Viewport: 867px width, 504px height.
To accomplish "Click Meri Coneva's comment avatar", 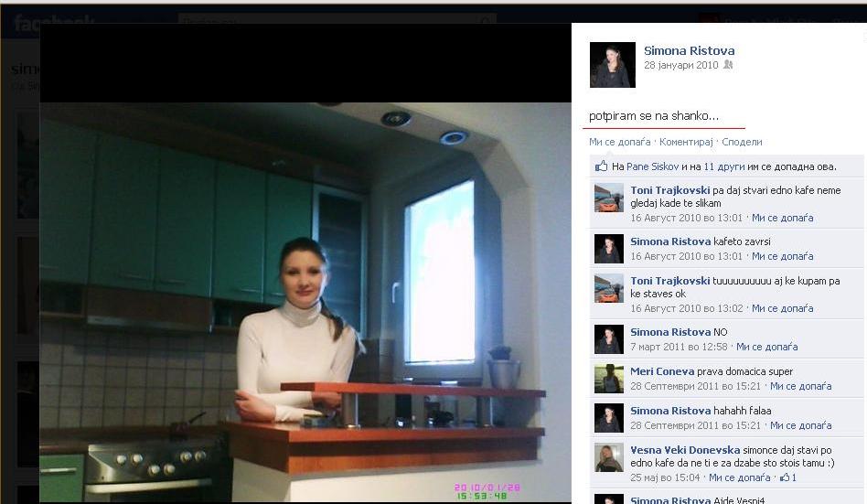I will point(608,378).
